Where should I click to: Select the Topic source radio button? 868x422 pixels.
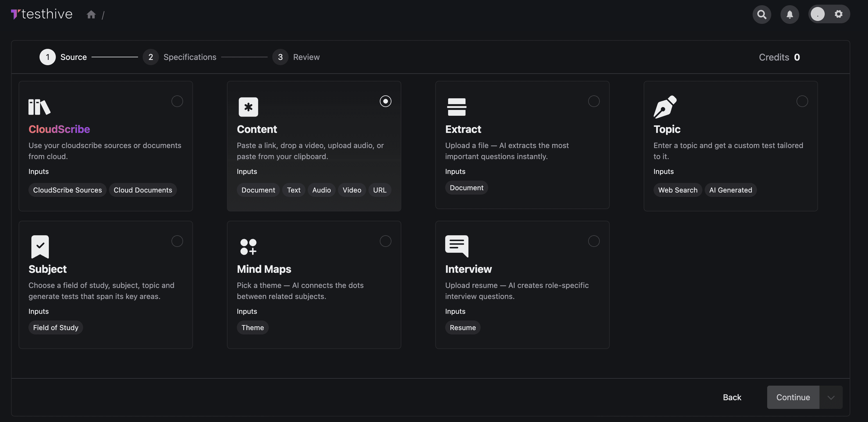tap(802, 101)
